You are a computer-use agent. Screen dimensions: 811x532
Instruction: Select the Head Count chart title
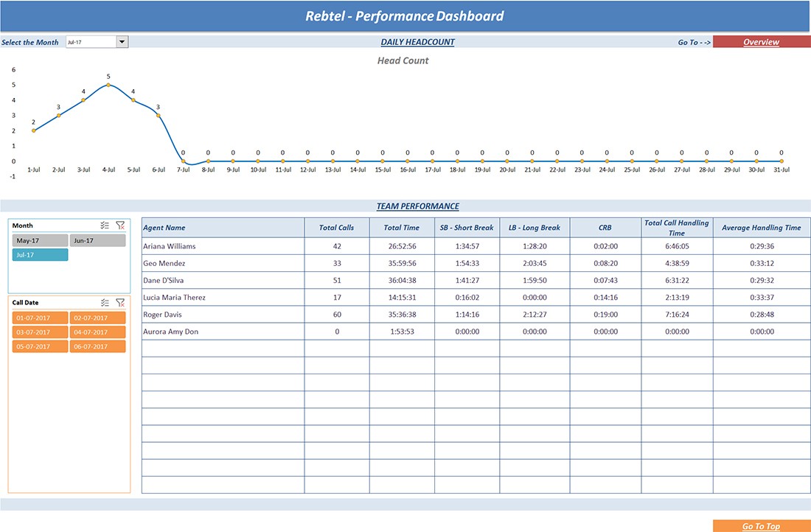(403, 60)
